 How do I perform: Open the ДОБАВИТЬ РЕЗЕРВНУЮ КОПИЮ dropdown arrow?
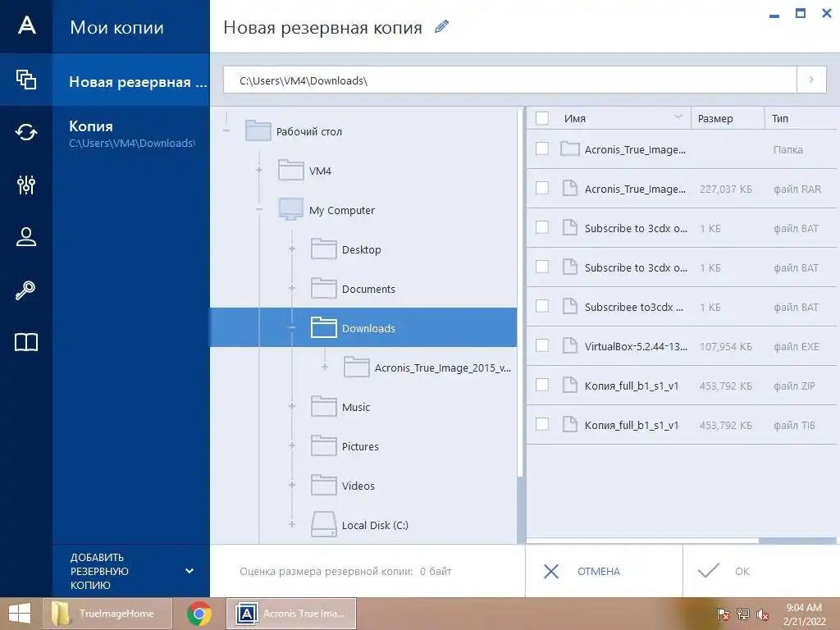pyautogui.click(x=189, y=571)
